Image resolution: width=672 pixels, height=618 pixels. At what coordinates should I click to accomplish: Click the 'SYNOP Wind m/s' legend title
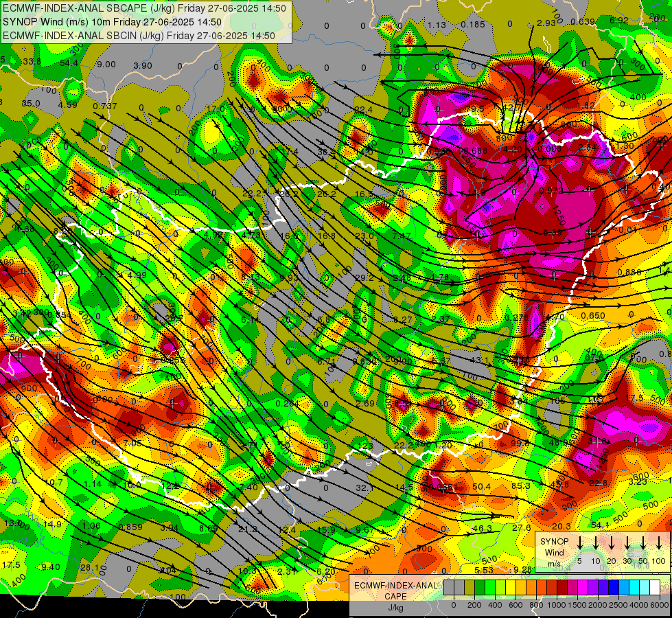pos(555,552)
